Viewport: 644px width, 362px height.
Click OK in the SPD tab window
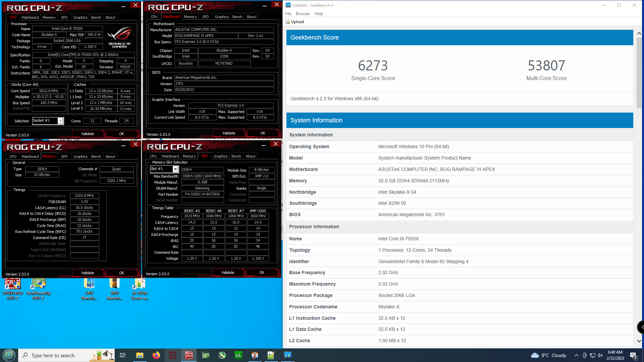tap(262, 273)
